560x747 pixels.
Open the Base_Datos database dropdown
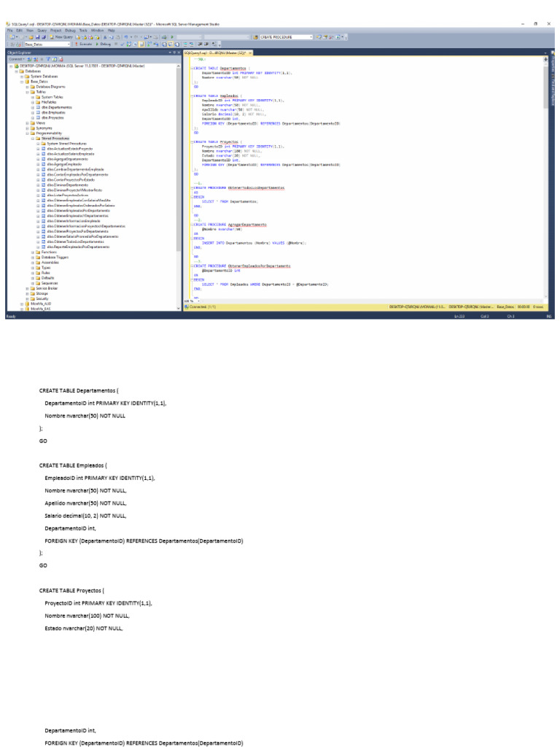click(x=47, y=44)
